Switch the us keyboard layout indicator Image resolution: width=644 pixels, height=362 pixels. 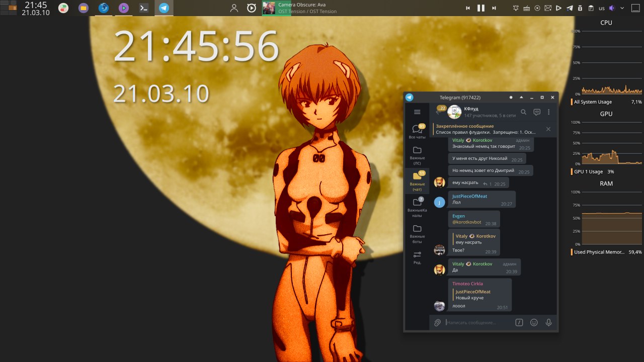pos(601,8)
